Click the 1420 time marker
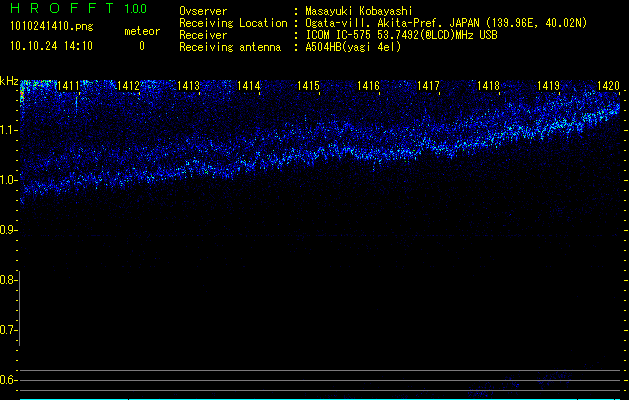629x400 pixels. pos(609,85)
